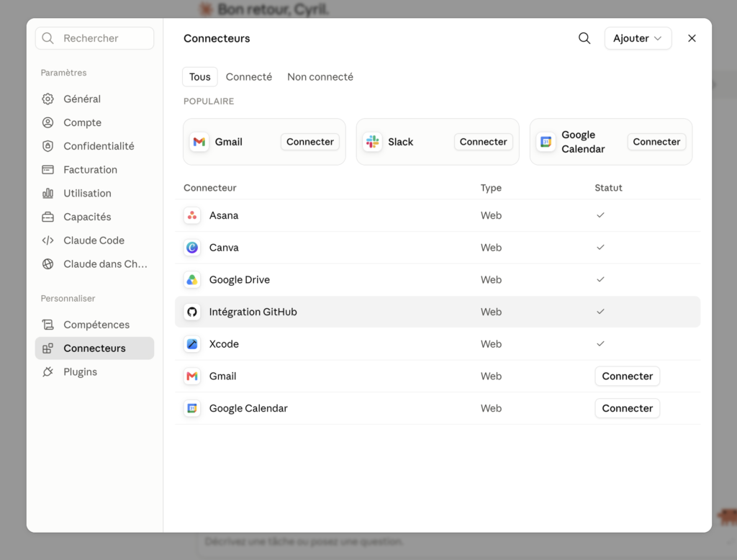Click the Web type in Xcode row
This screenshot has width=737, height=560.
[x=491, y=344]
